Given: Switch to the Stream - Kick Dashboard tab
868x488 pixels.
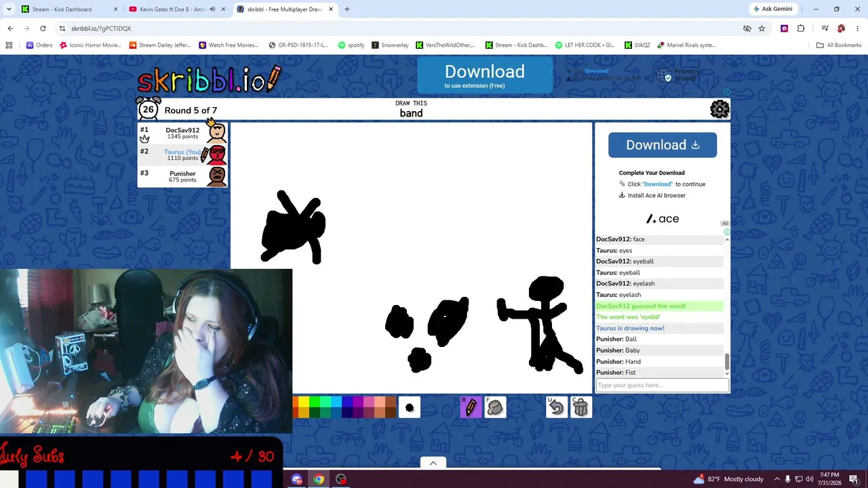Looking at the screenshot, I should (x=68, y=9).
